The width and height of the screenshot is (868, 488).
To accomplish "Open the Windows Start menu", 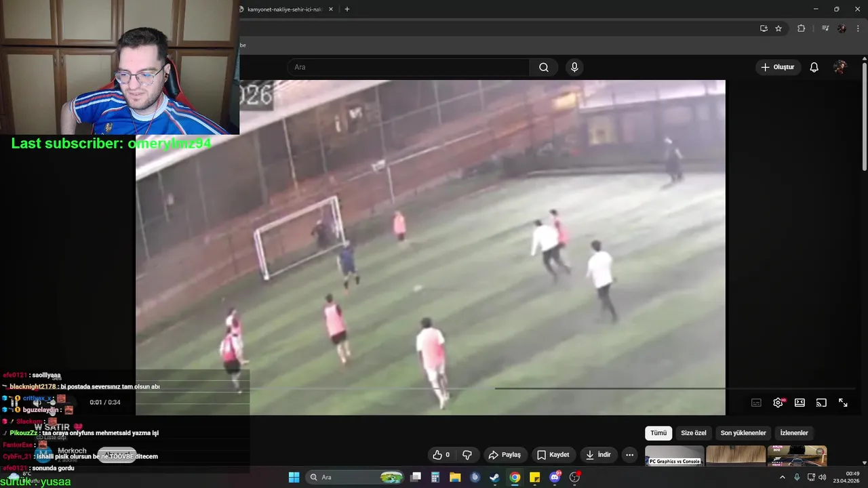I will coord(294,477).
